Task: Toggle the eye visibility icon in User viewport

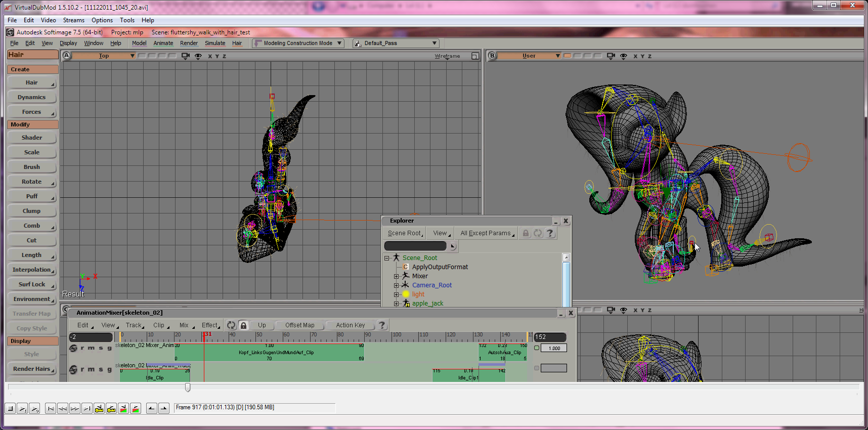Action: pos(623,56)
